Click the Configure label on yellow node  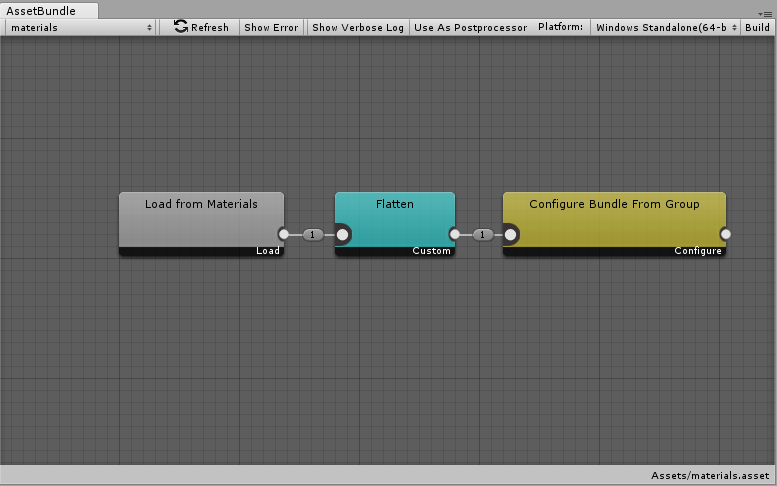click(698, 251)
